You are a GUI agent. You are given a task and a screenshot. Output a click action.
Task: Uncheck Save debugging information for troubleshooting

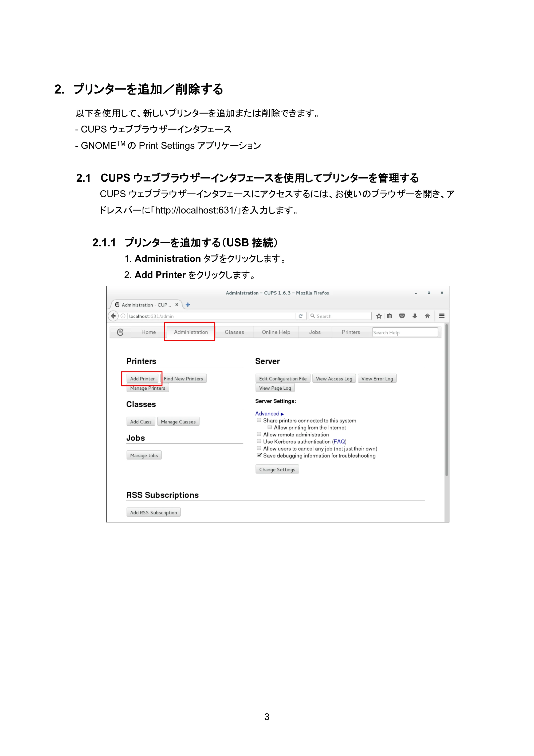(x=259, y=455)
